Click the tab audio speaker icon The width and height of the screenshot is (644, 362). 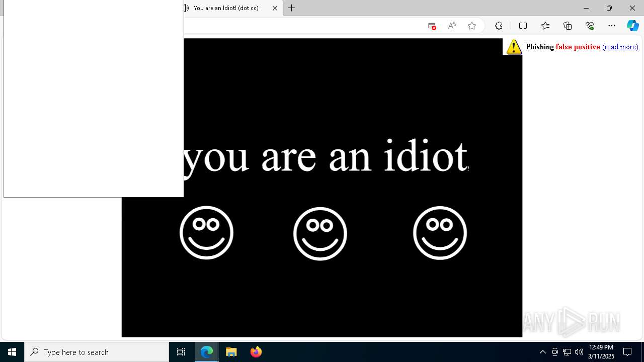(x=186, y=8)
